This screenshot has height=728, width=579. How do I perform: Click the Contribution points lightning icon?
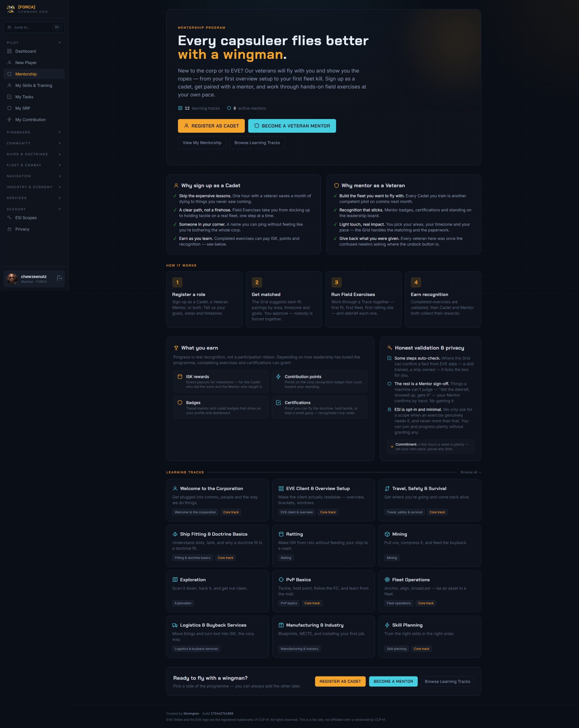[278, 377]
